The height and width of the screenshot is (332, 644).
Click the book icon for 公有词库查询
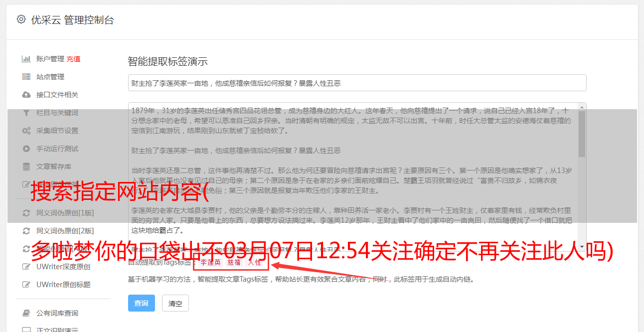[26, 313]
